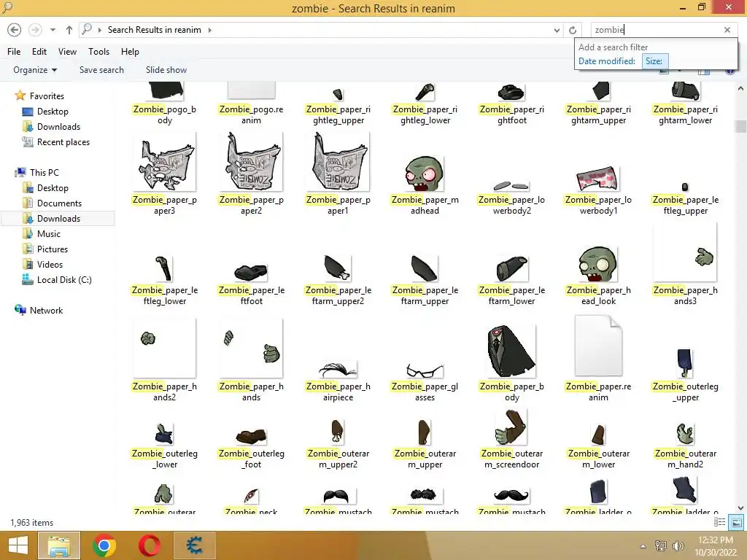Screen dimensions: 747x560
Task: Select the Zombie_pogo.reanim file
Action: pyautogui.click(x=252, y=90)
